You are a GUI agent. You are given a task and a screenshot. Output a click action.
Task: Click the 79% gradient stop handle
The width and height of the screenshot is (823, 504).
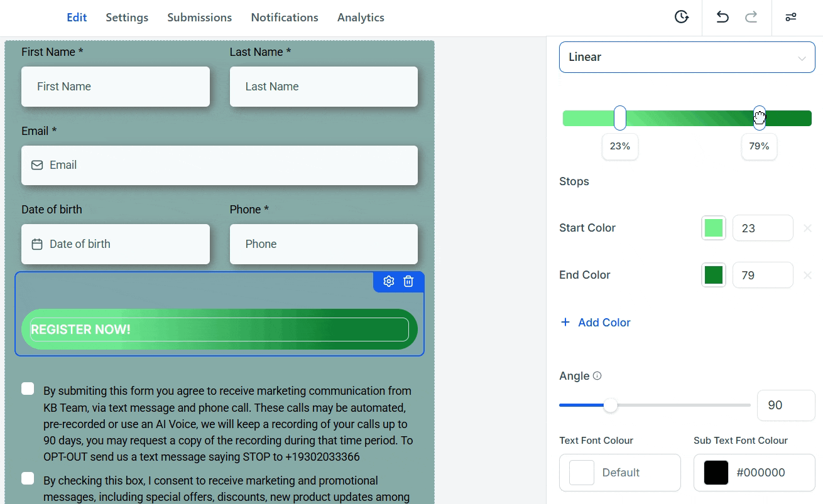pyautogui.click(x=760, y=118)
